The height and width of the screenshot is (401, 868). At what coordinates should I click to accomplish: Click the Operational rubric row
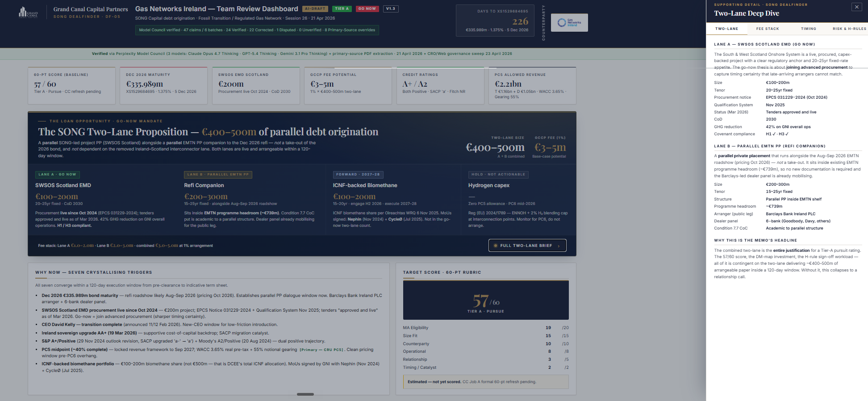click(486, 351)
